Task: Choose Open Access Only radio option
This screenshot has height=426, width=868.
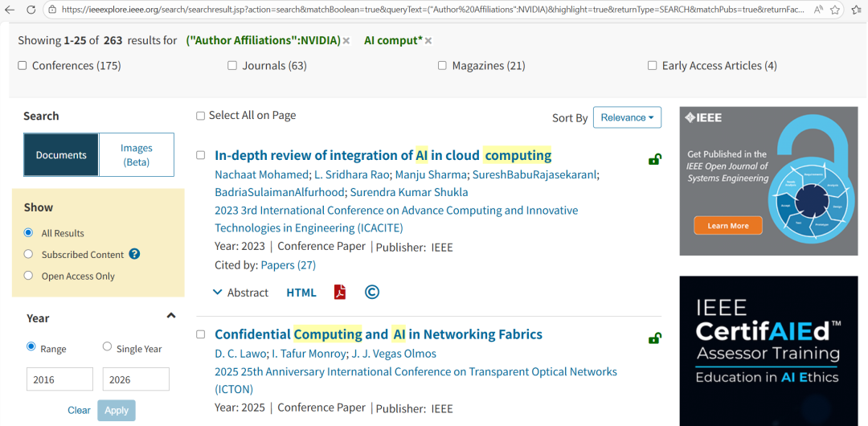Action: point(28,276)
